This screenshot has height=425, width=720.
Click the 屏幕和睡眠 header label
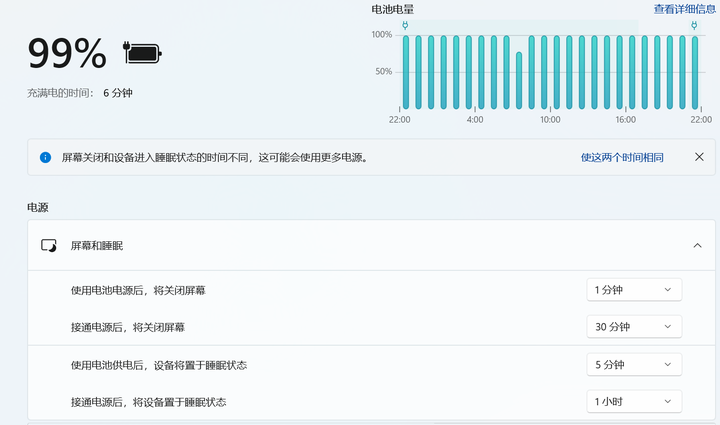pos(97,246)
